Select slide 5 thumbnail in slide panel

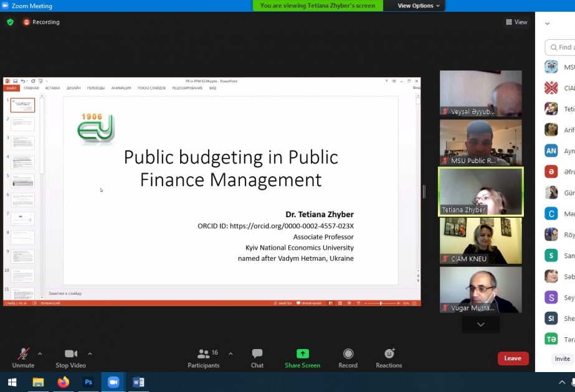pyautogui.click(x=22, y=181)
